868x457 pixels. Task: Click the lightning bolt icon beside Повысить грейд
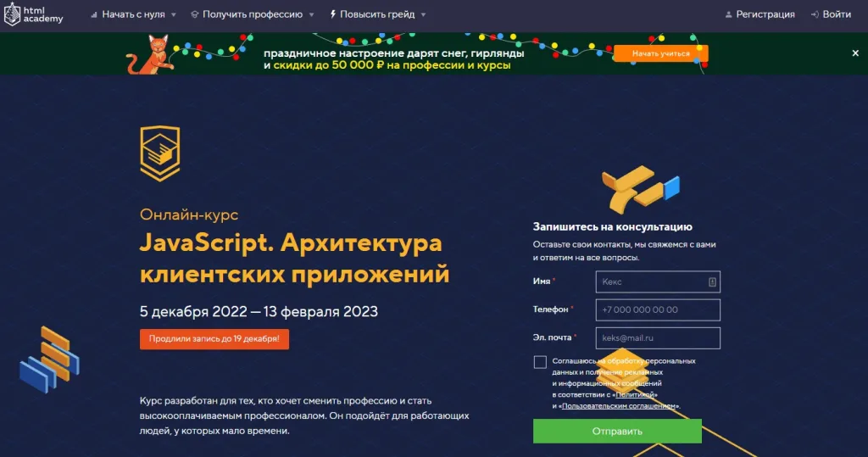(332, 14)
